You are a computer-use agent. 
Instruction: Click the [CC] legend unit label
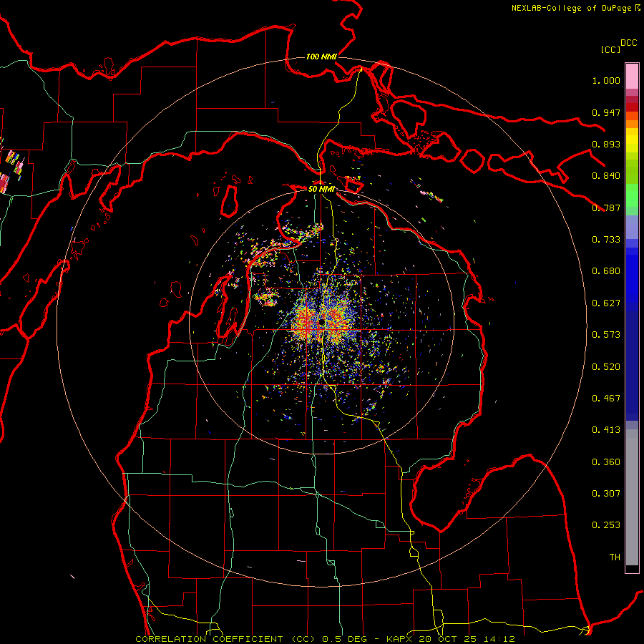tap(610, 49)
